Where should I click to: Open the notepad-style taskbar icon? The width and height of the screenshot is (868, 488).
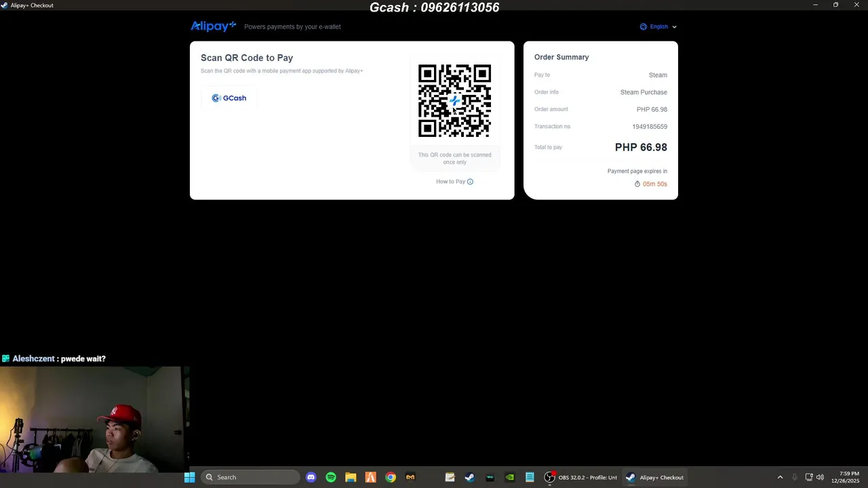click(x=450, y=477)
